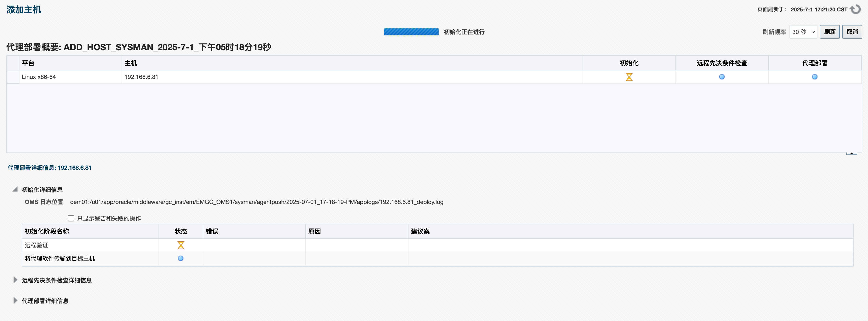Click the page reload icon near 页面刷新于
The image size is (868, 321).
pyautogui.click(x=856, y=9)
